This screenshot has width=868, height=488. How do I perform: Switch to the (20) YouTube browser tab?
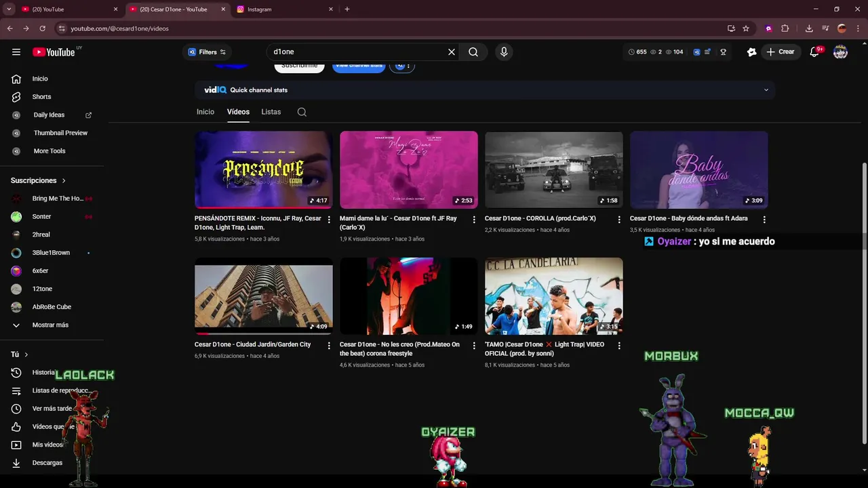click(x=69, y=9)
